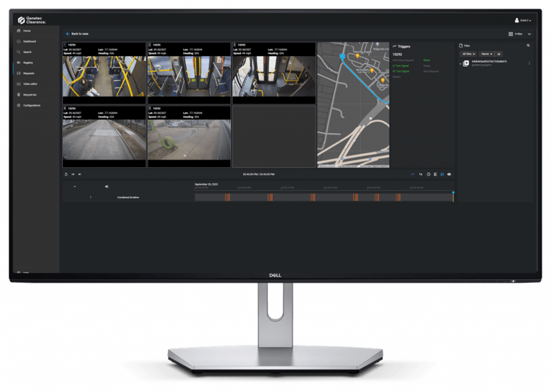
Task: Click the sort direction icon beside Name
Action: (x=499, y=54)
